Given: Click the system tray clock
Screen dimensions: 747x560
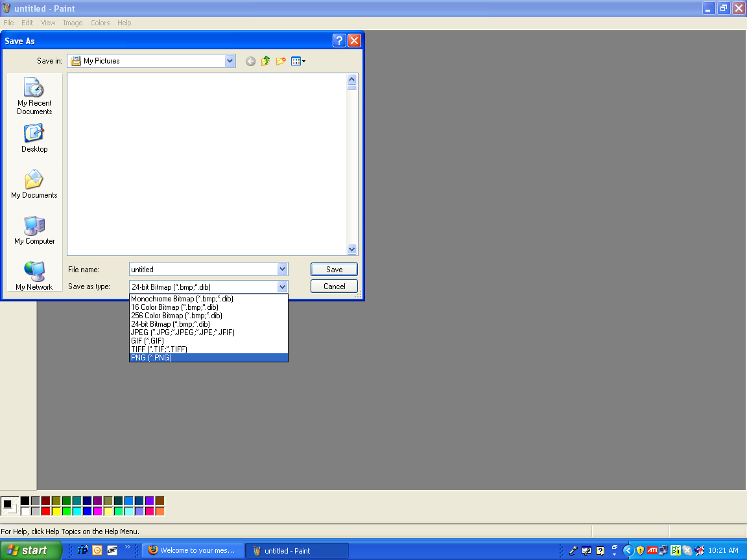Looking at the screenshot, I should click(723, 550).
